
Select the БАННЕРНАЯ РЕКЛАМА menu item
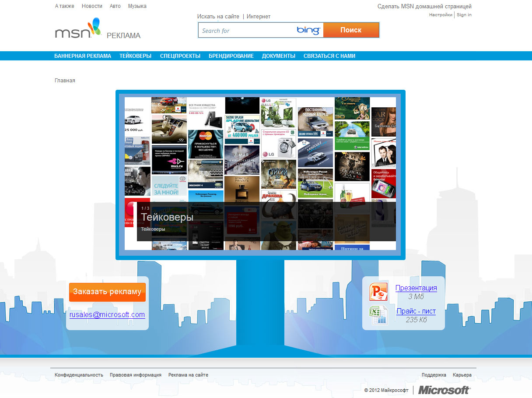pyautogui.click(x=83, y=56)
